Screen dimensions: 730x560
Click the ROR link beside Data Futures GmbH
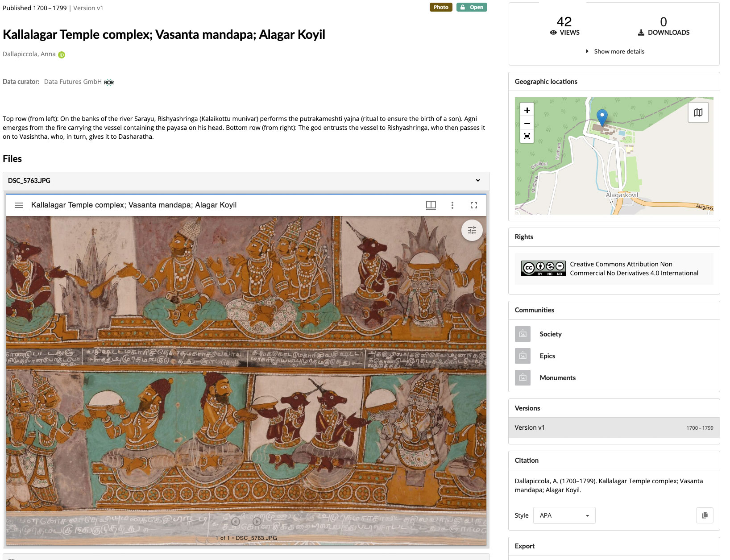coord(109,82)
